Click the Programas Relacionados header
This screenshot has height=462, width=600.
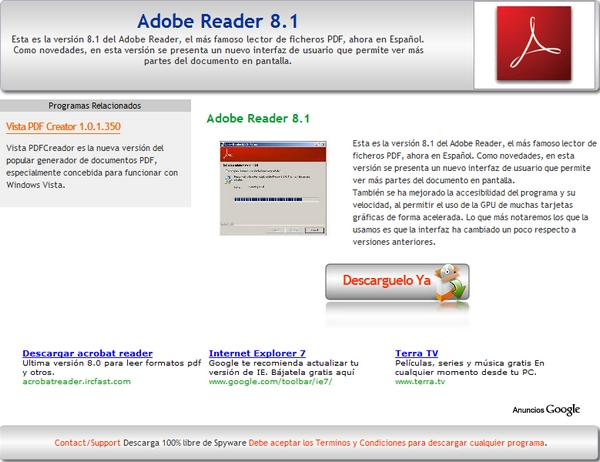(95, 106)
